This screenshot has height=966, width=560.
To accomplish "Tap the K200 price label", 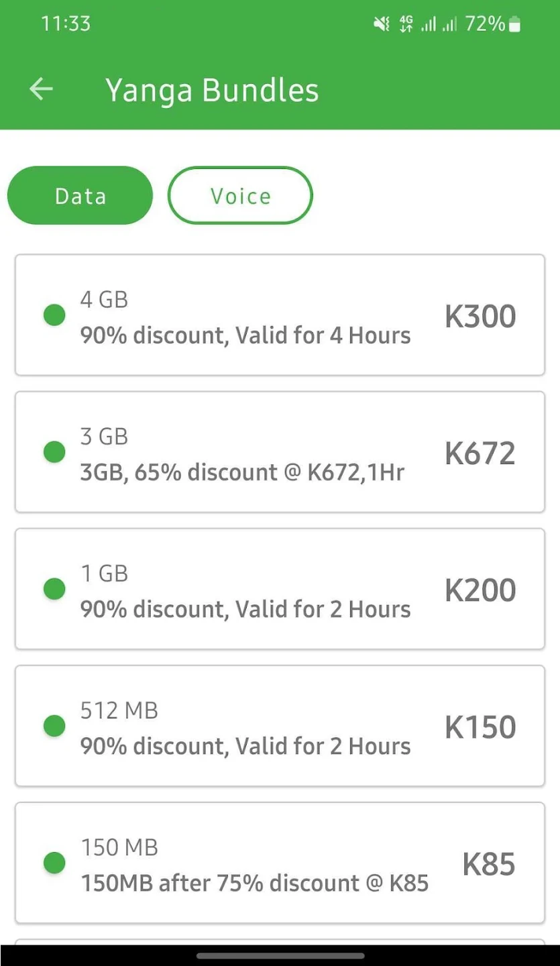I will tap(480, 590).
